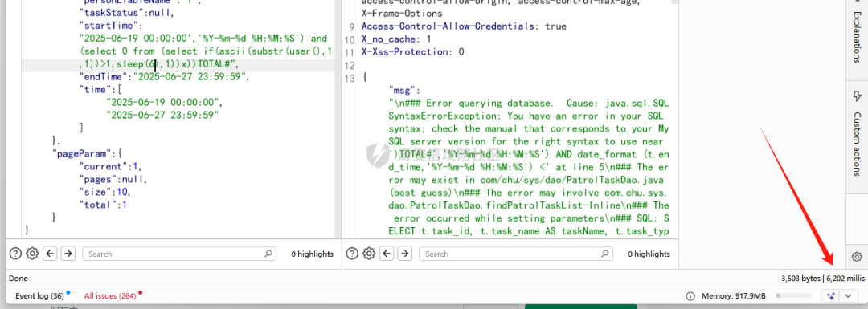
Task: Open request panel search settings gear
Action: pos(32,254)
